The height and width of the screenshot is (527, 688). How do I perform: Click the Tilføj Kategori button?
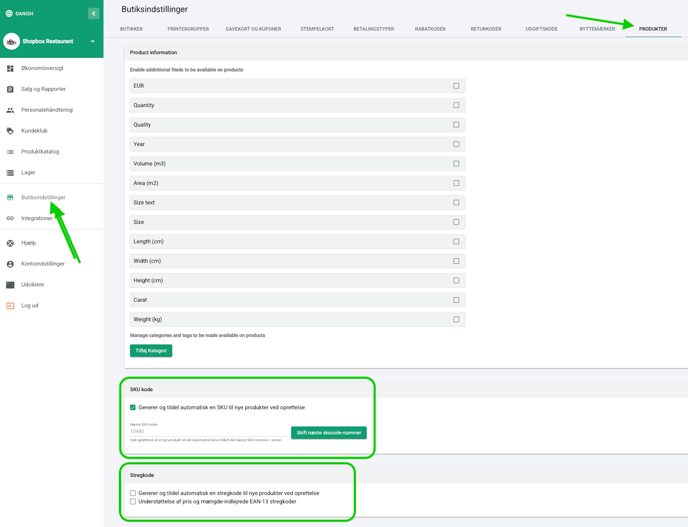[x=151, y=351]
